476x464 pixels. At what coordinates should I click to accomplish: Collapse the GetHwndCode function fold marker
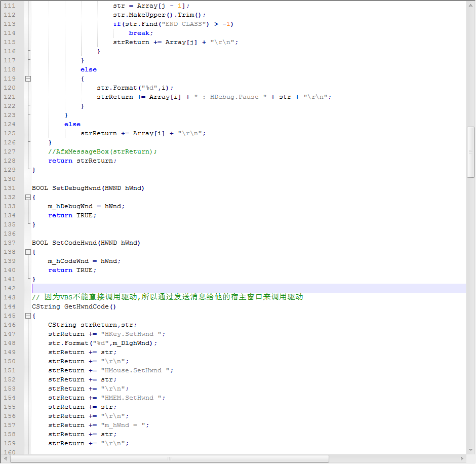28,316
